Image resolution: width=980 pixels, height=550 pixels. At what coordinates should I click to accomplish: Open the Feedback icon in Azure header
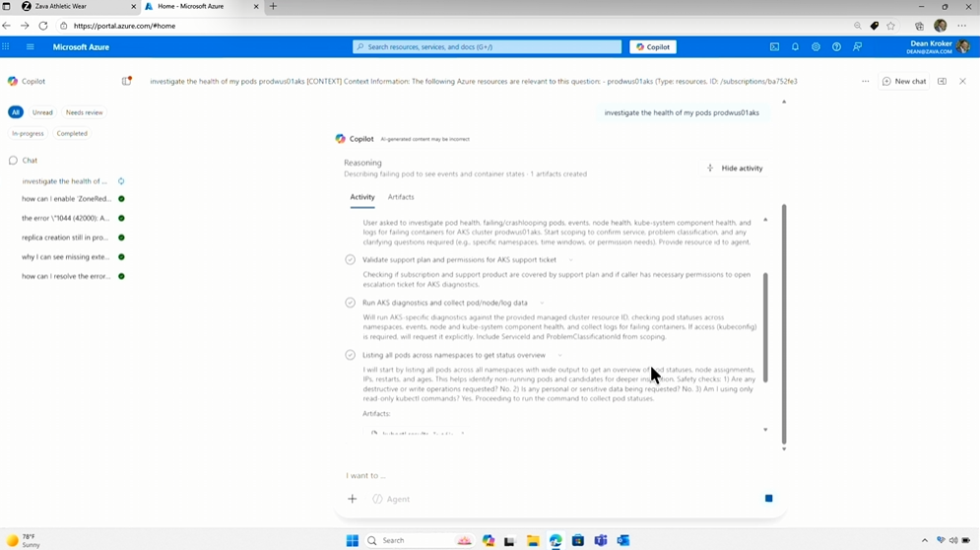(x=858, y=47)
